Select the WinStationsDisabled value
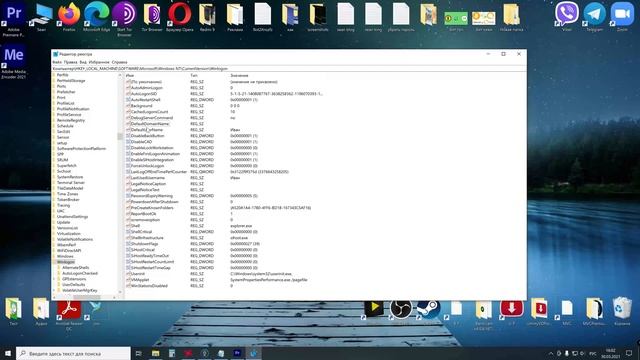Screen dimensions: 640x360 tap(149, 286)
